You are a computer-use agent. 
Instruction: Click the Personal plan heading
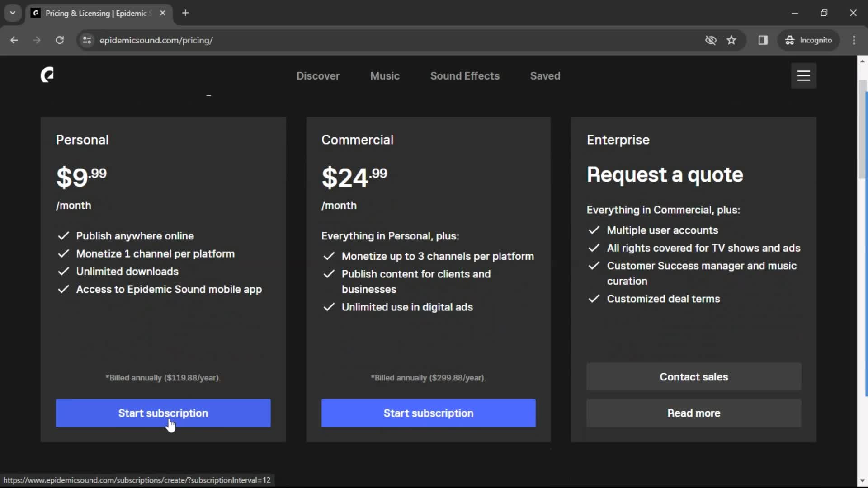click(x=82, y=140)
